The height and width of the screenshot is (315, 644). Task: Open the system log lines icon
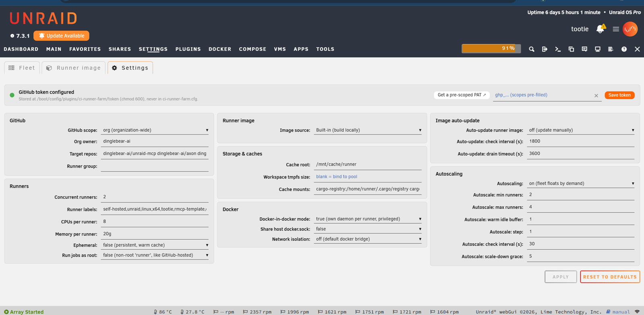click(611, 49)
